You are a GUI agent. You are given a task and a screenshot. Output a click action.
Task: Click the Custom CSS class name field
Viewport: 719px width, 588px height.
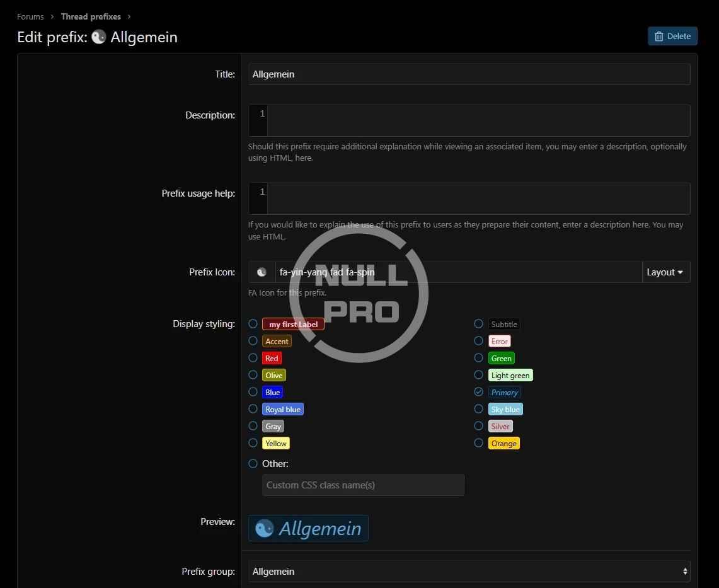363,485
